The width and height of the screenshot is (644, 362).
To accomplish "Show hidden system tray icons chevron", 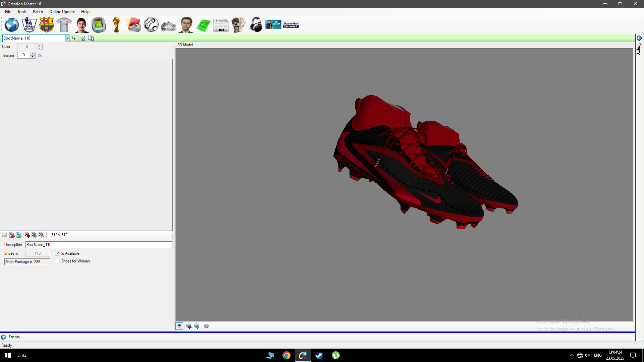I will pyautogui.click(x=572, y=355).
